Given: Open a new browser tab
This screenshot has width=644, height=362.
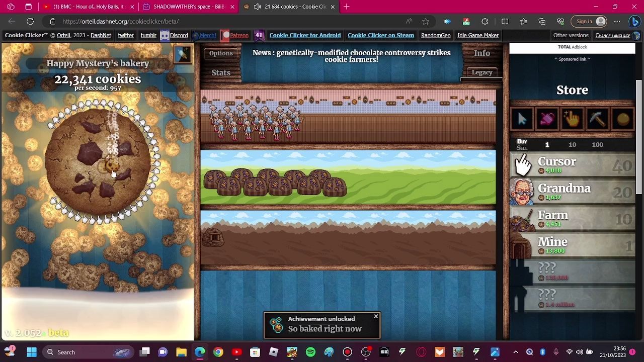Looking at the screenshot, I should (x=347, y=7).
